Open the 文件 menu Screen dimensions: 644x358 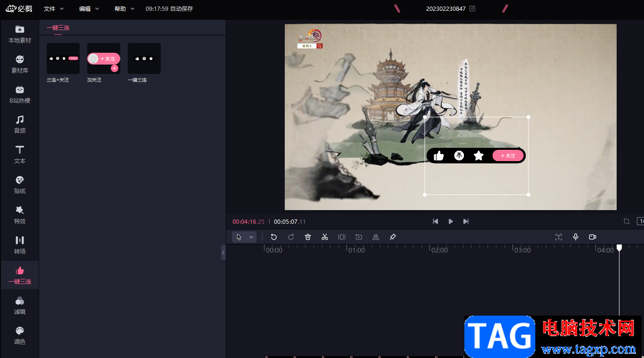click(54, 8)
